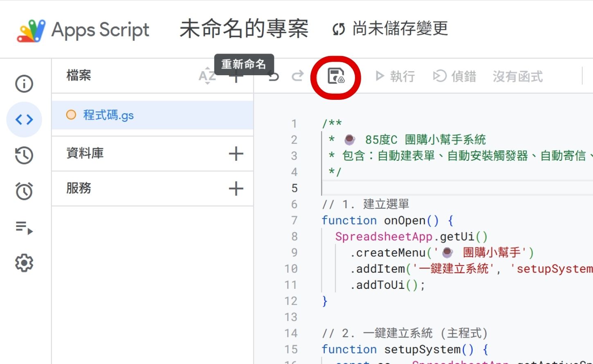Open the project execution history
The width and height of the screenshot is (593, 364).
pyautogui.click(x=23, y=155)
